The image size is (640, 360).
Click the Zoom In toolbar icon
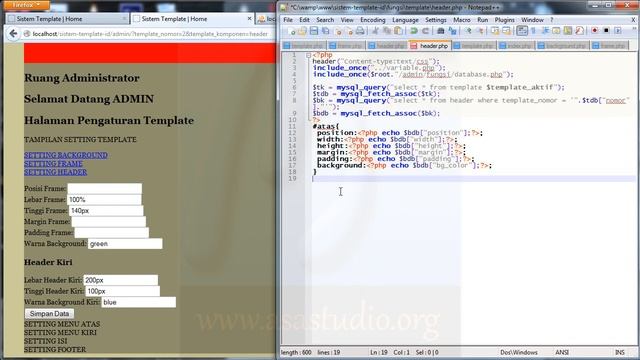[468, 31]
